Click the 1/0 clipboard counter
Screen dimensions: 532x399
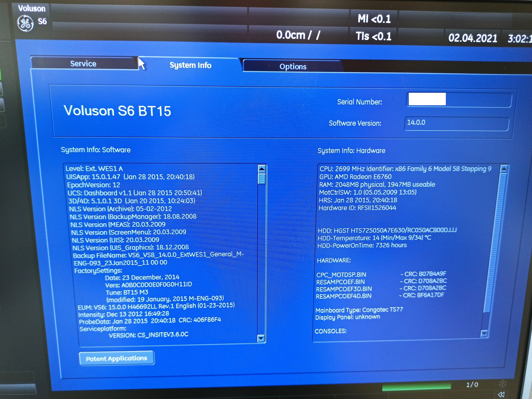[472, 384]
